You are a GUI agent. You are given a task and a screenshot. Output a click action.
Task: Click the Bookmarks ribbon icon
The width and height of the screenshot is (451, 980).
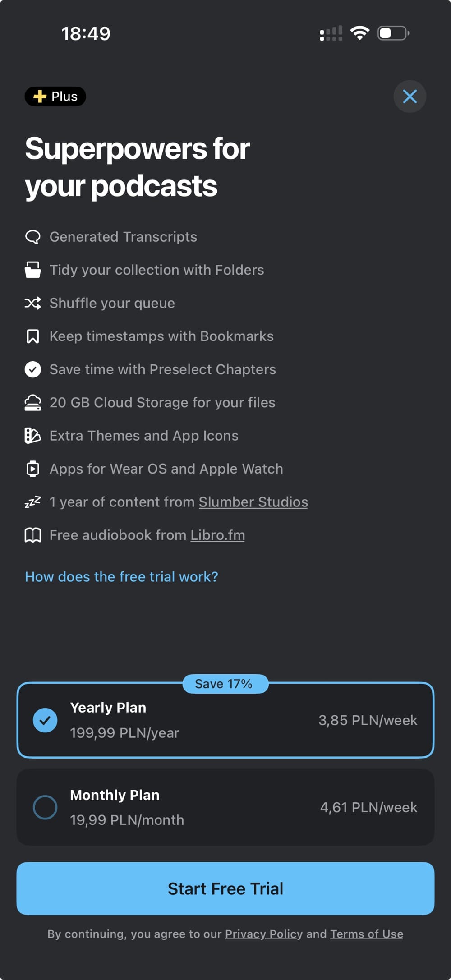click(x=32, y=336)
